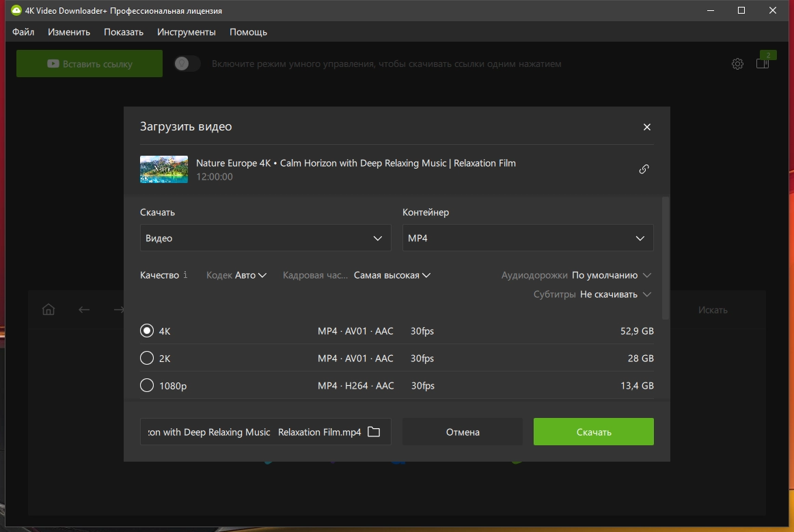Select the 4K quality option
794x532 pixels.
(x=147, y=331)
